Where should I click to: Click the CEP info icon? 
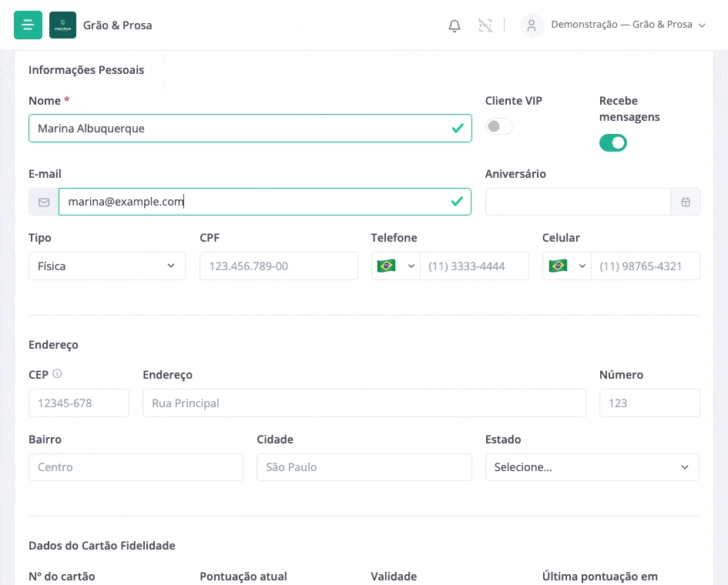(x=57, y=373)
